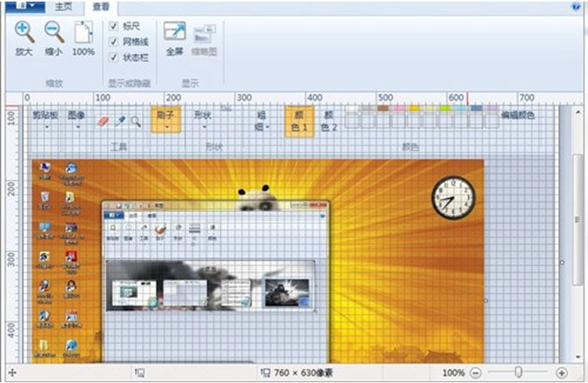Image resolution: width=588 pixels, height=383 pixels.
Task: Disable the 状态栏 status bar checkbox
Action: coord(114,56)
